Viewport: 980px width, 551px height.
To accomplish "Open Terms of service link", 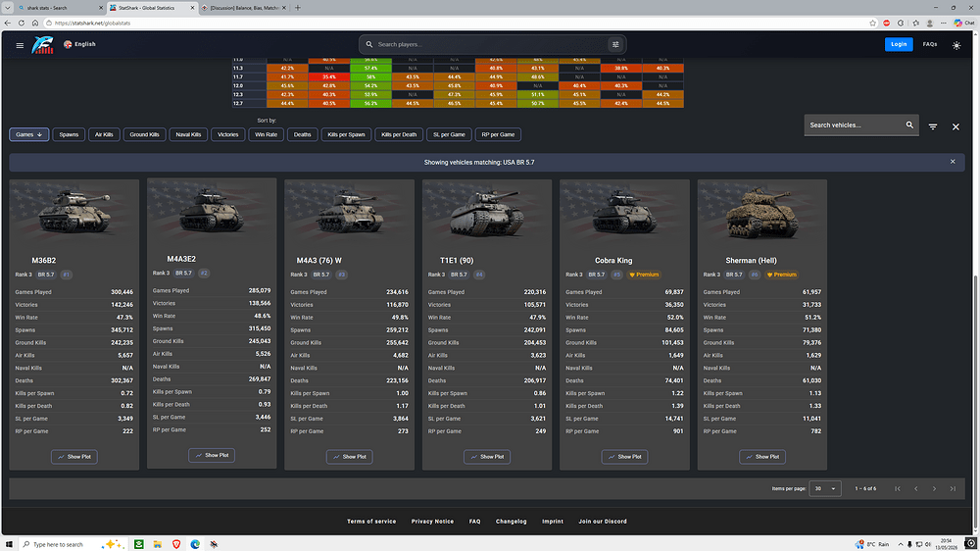I will click(x=371, y=521).
